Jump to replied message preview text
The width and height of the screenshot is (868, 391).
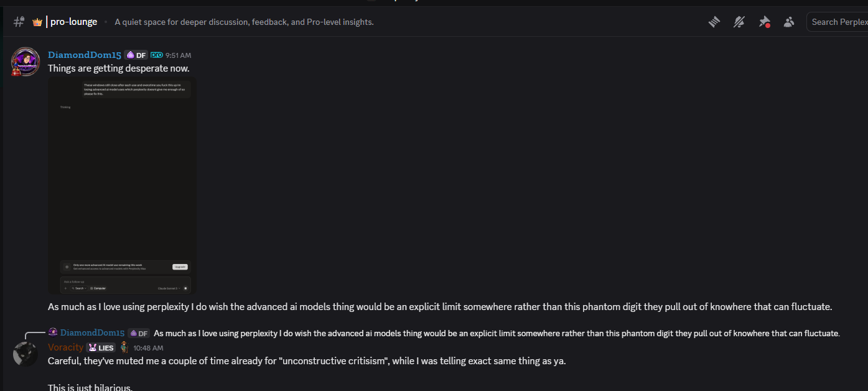tap(497, 333)
